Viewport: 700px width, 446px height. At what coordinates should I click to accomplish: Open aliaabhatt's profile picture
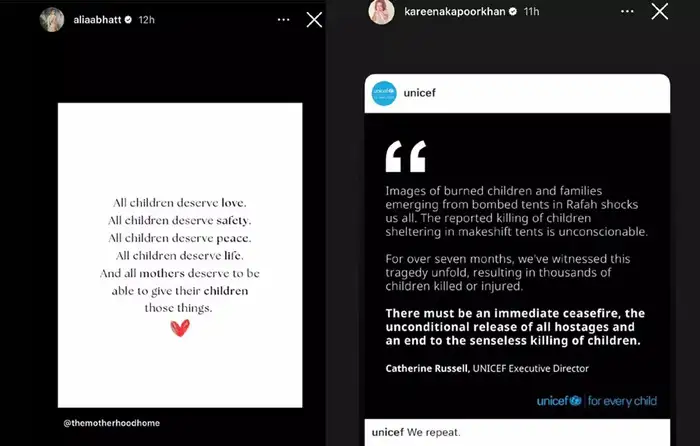click(51, 20)
